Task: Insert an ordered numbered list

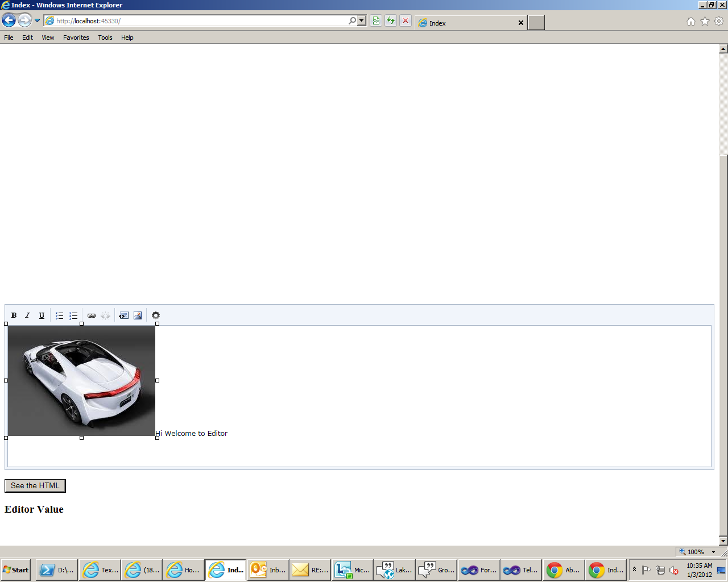Action: tap(73, 315)
